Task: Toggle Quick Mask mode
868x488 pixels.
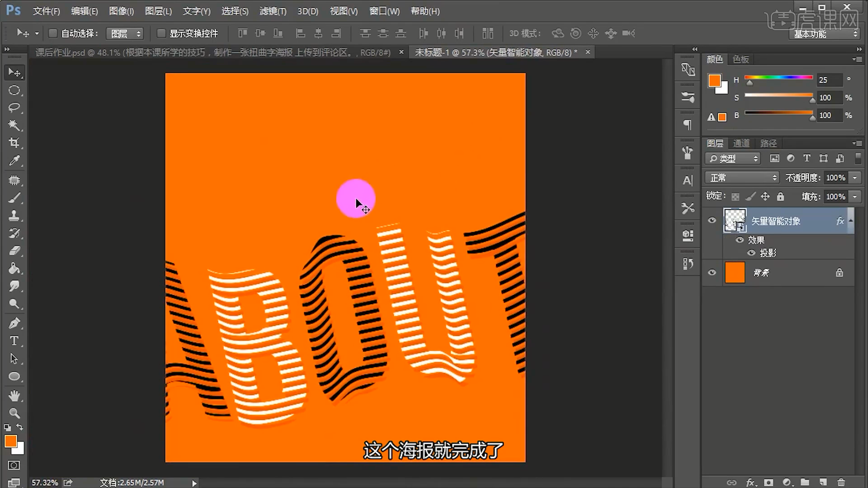Action: [x=14, y=465]
